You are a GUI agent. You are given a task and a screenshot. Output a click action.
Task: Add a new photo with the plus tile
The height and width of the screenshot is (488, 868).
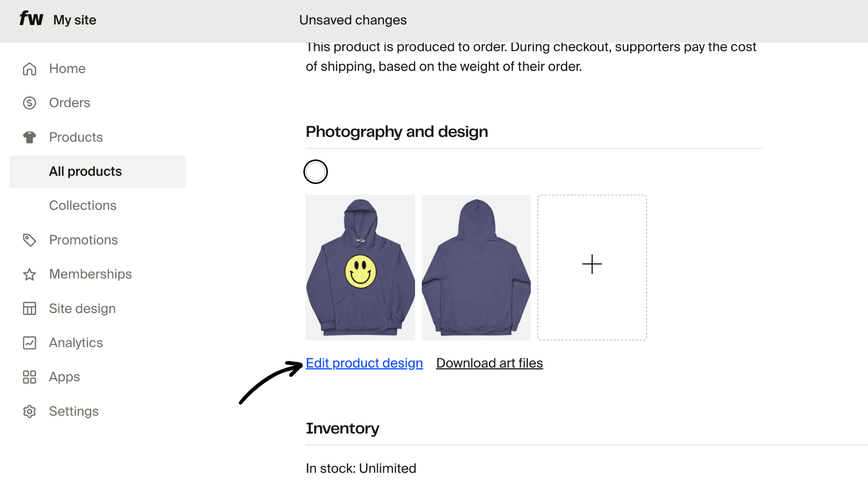point(592,264)
